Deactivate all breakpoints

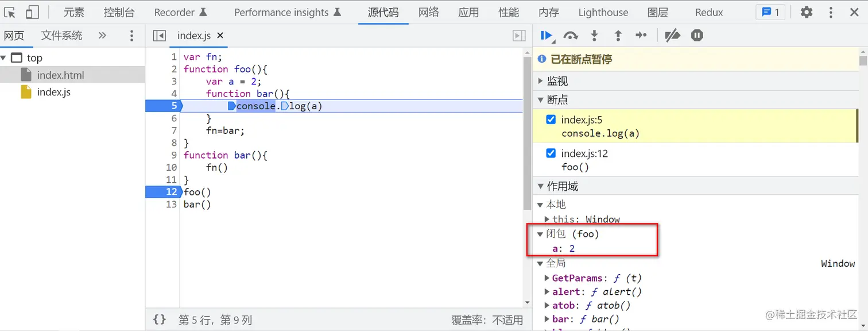click(x=672, y=36)
